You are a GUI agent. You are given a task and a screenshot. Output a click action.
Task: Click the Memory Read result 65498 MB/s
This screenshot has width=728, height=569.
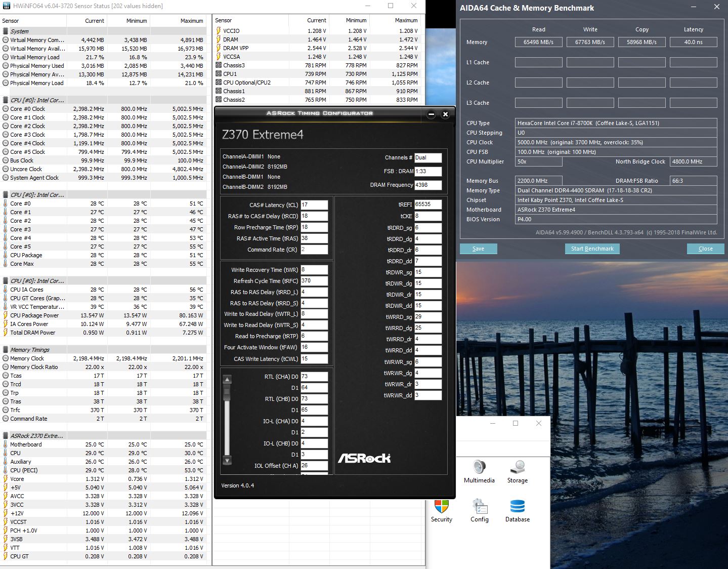tap(538, 42)
